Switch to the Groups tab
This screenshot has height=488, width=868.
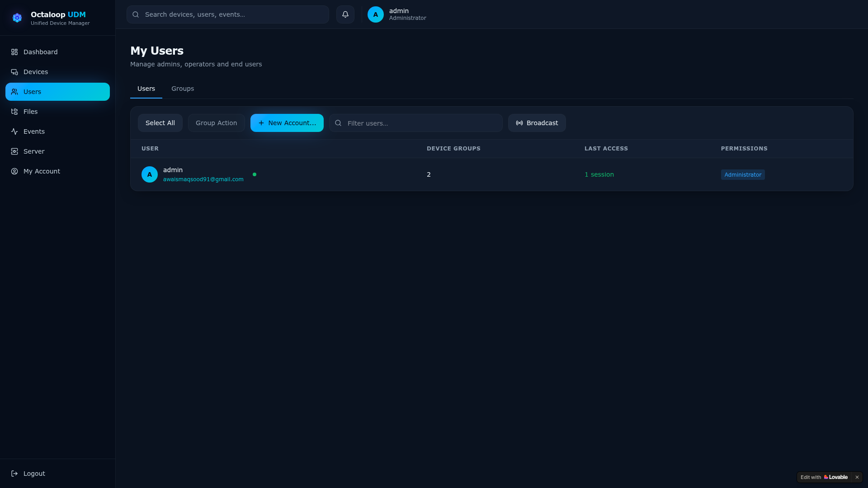[x=183, y=89]
